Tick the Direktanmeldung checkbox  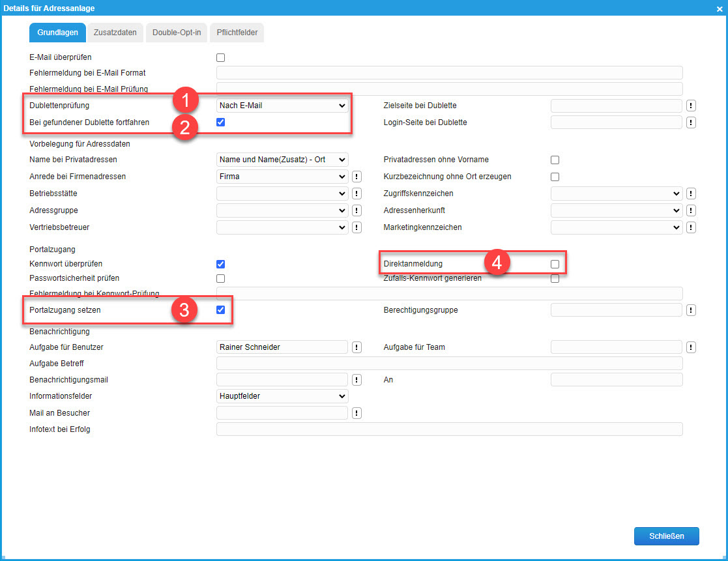pyautogui.click(x=555, y=264)
